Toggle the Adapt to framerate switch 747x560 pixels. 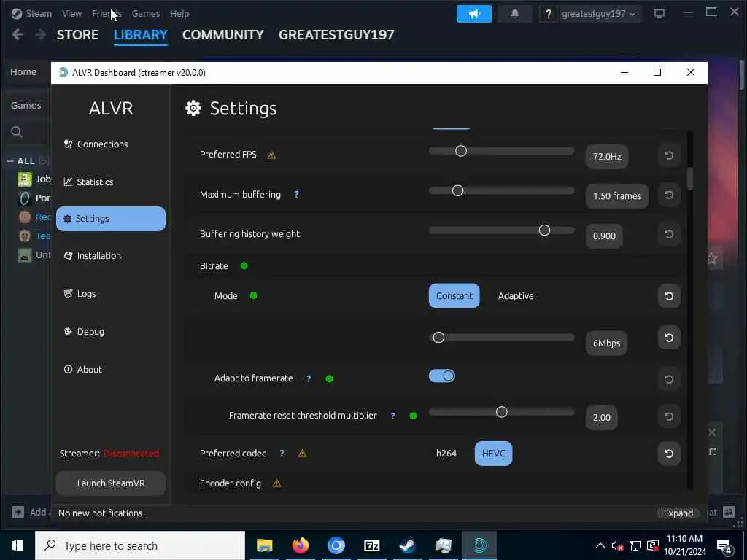click(441, 376)
